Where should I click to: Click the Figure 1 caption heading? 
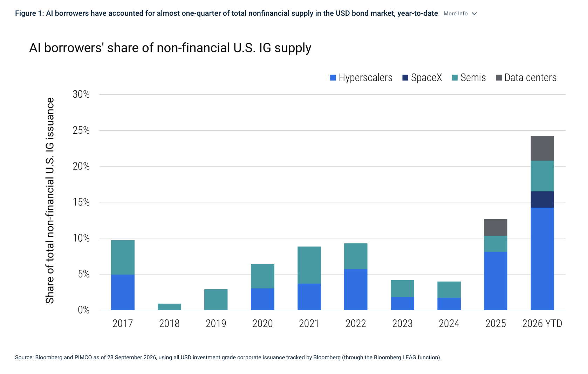click(x=226, y=13)
